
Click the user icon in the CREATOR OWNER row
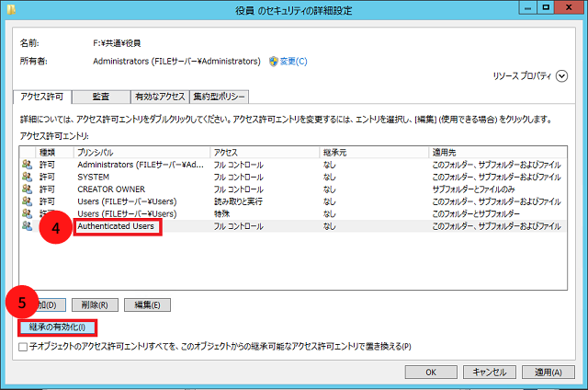pos(27,189)
